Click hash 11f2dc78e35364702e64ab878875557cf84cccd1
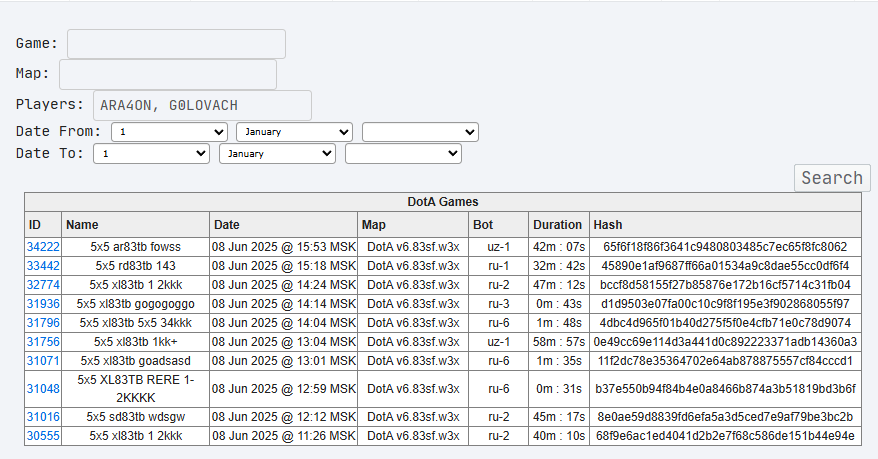Screen dimensions: 878x459 coord(725,361)
